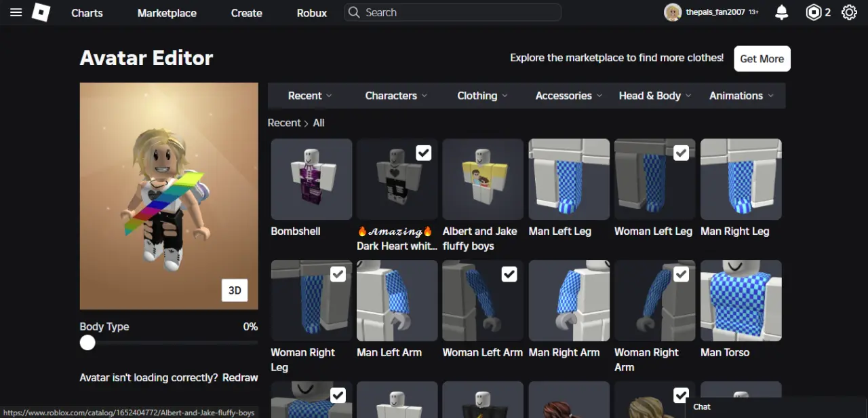The height and width of the screenshot is (418, 868).
Task: Open the Charts tab
Action: pos(87,13)
